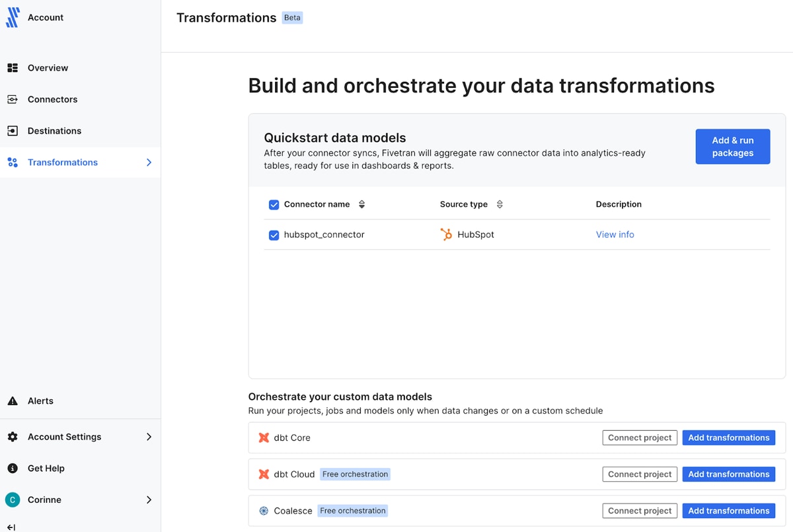Click the Account label at top
793x532 pixels.
click(46, 18)
